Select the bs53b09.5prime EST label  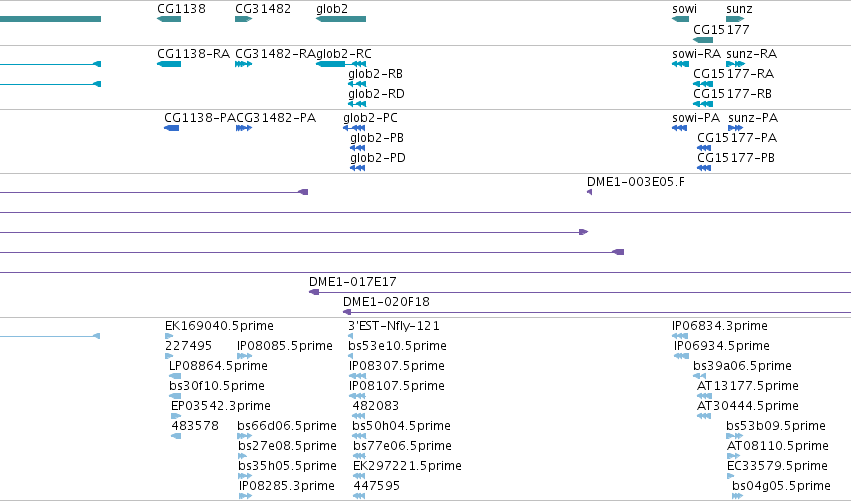click(776, 426)
